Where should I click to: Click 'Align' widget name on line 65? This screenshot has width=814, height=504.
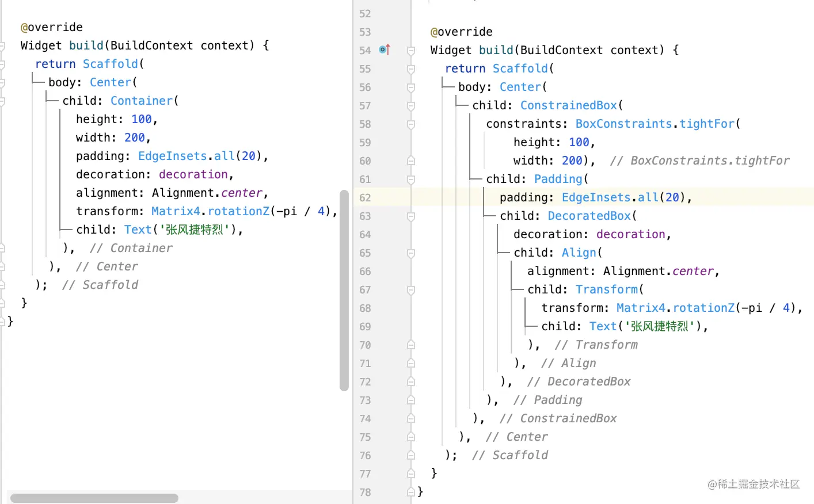point(579,253)
